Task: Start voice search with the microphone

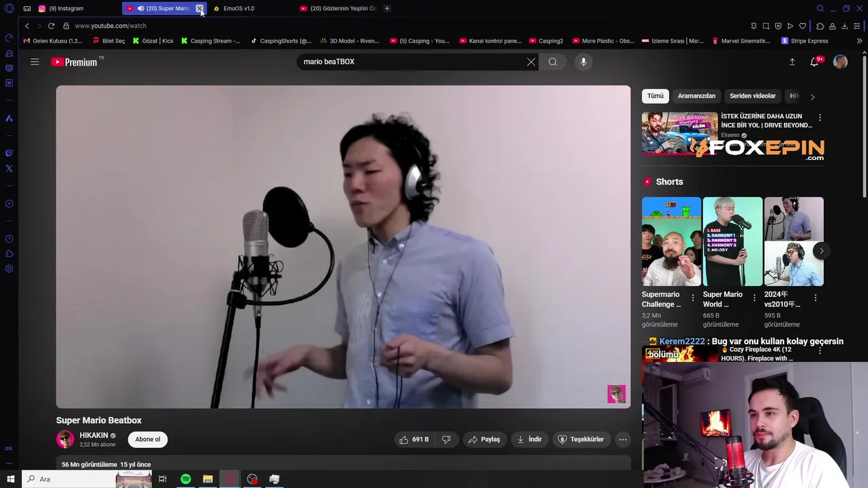Action: pyautogui.click(x=583, y=62)
